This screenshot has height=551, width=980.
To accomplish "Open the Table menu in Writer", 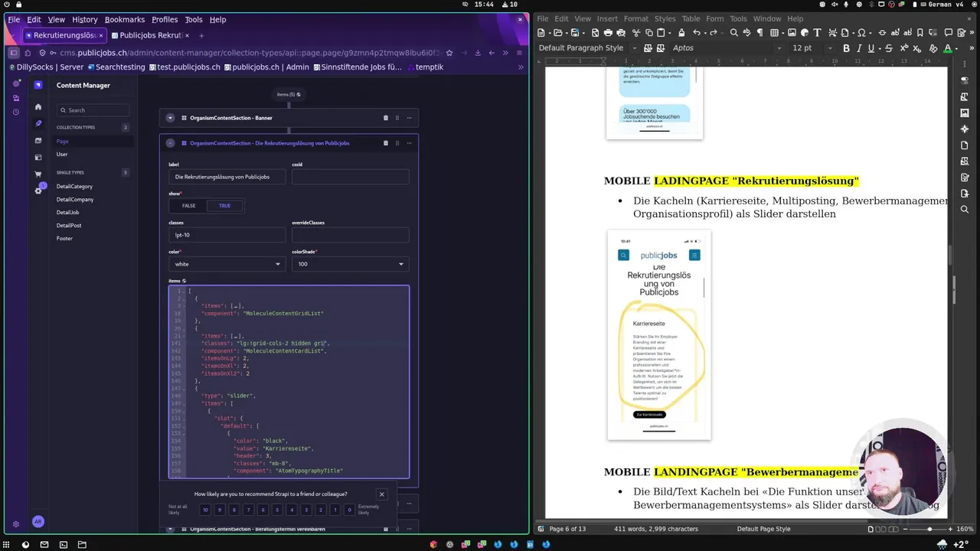I will tap(691, 19).
